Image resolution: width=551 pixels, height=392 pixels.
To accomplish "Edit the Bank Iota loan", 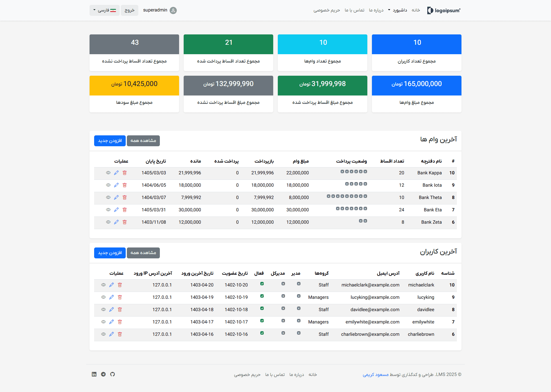I will pyautogui.click(x=116, y=185).
